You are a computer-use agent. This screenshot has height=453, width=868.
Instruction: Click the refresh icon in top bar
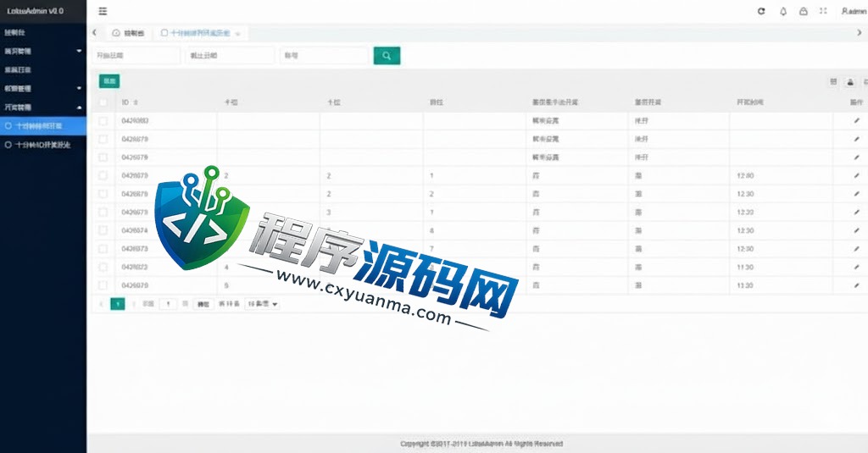(x=761, y=11)
